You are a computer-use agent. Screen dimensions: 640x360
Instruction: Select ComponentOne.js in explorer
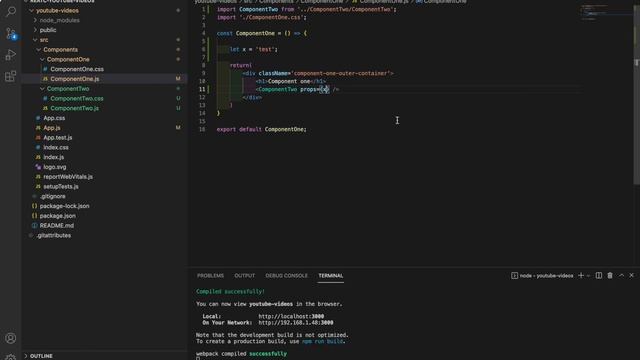104,79
